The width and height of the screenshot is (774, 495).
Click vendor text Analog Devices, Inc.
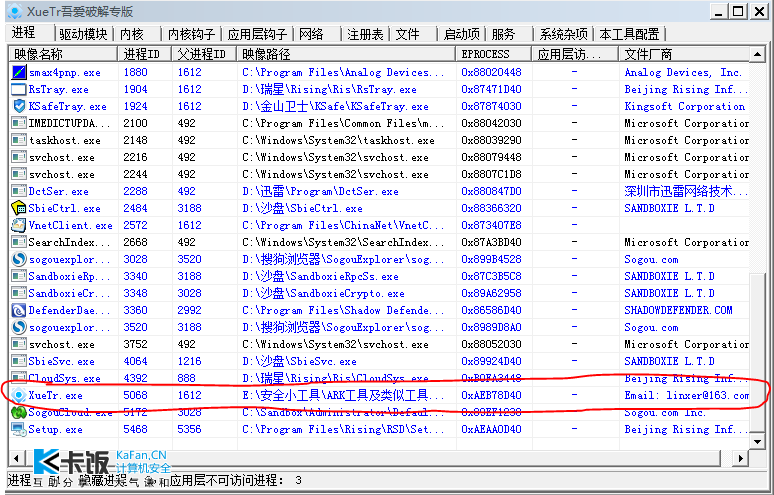(683, 73)
